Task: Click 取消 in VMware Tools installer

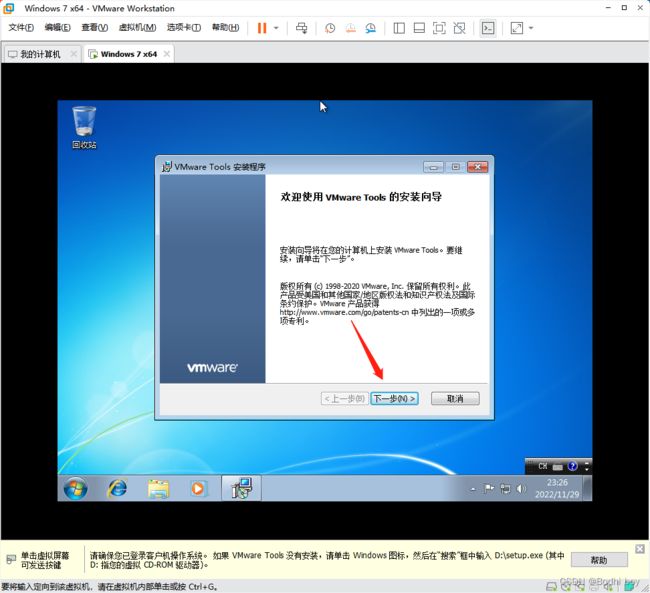Action: tap(455, 399)
